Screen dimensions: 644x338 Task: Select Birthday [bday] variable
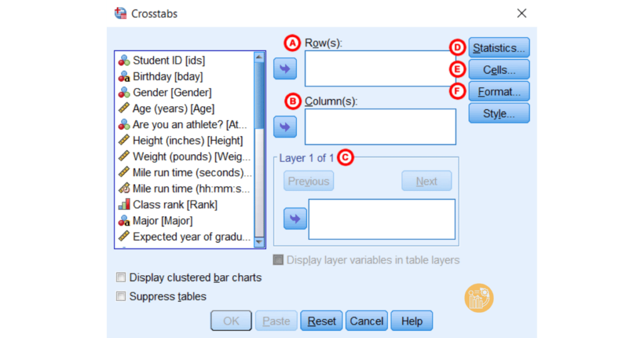point(167,76)
